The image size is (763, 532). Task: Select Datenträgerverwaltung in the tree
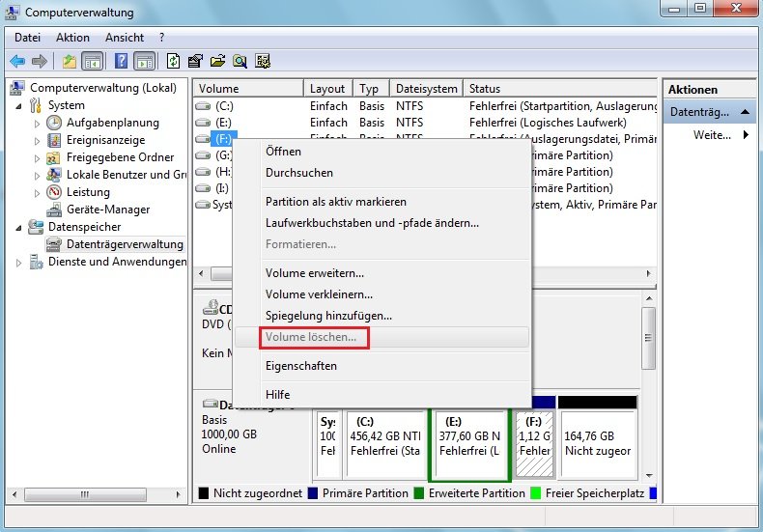pos(125,244)
